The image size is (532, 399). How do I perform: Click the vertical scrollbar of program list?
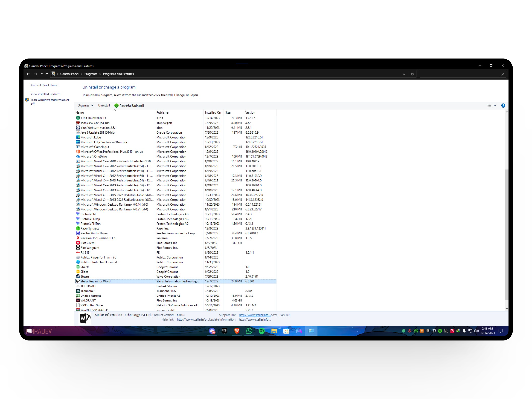[x=507, y=234]
